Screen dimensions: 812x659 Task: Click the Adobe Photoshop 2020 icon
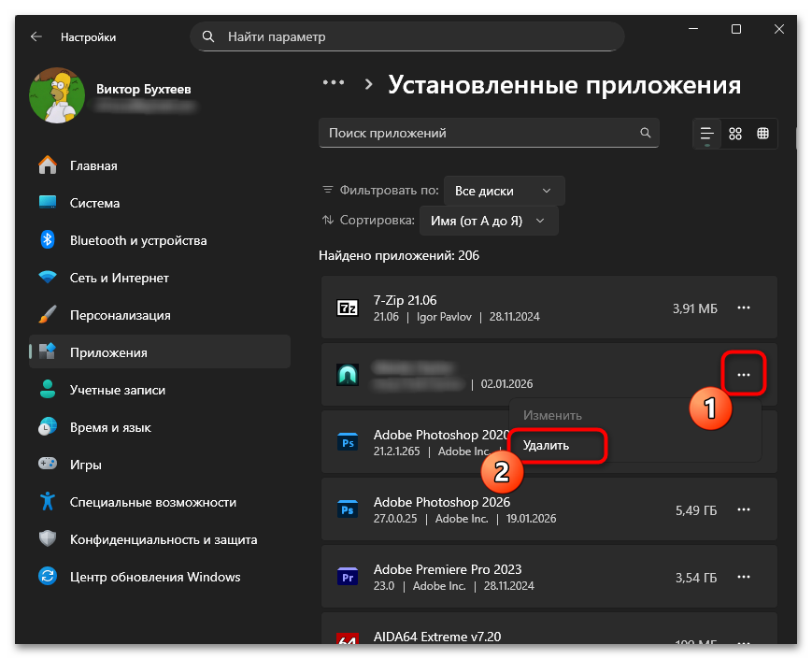coord(348,442)
